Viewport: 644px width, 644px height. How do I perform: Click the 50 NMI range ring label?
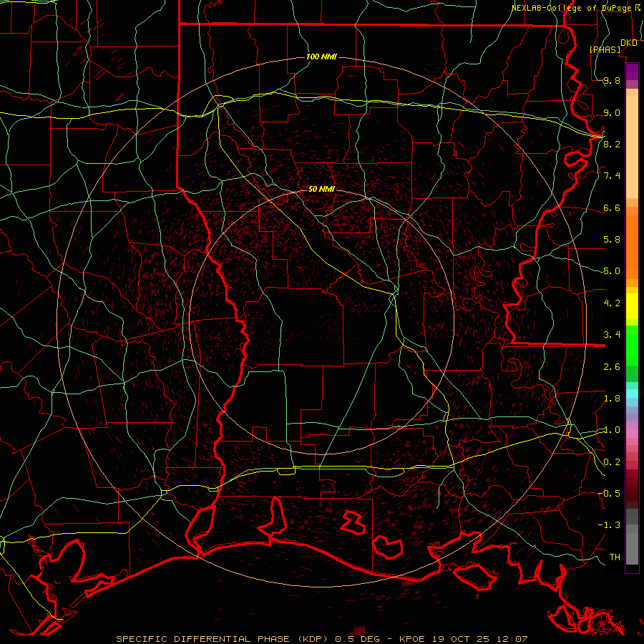(x=321, y=189)
